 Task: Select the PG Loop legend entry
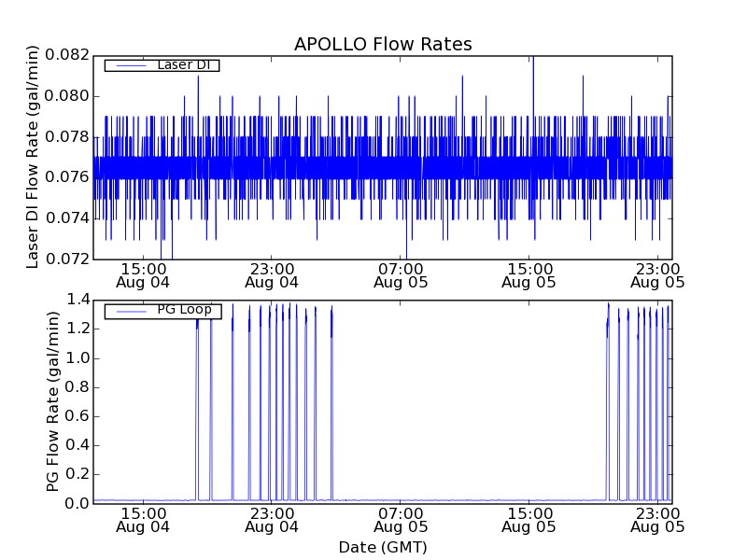(183, 310)
